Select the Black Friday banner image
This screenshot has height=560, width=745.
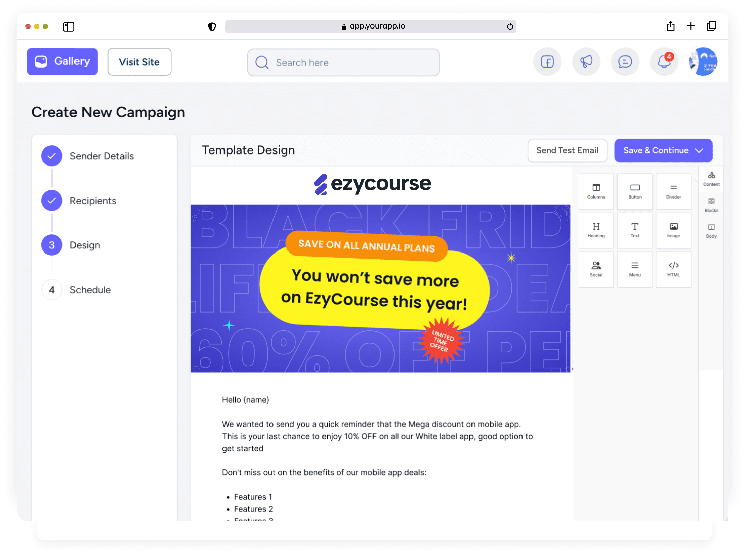click(381, 288)
